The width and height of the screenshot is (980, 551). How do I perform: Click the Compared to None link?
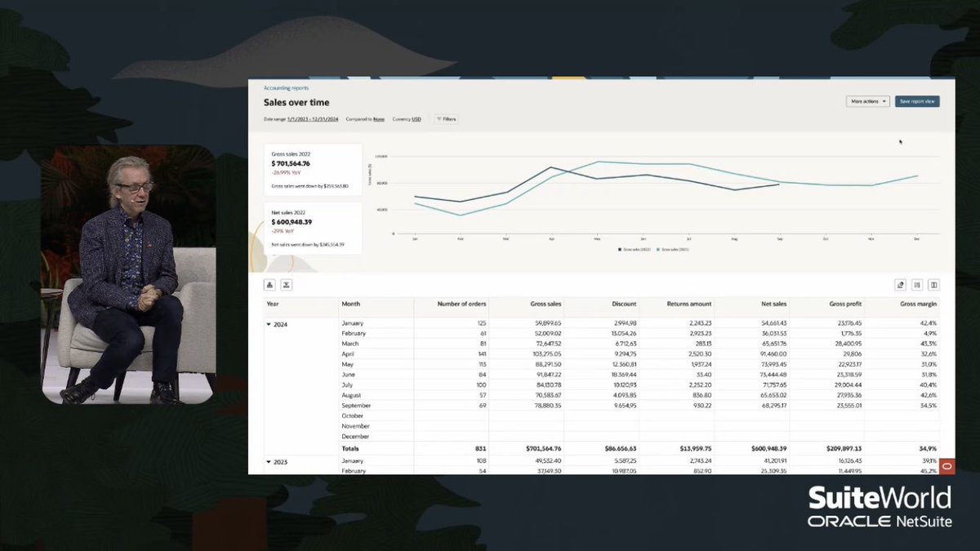pyautogui.click(x=379, y=119)
